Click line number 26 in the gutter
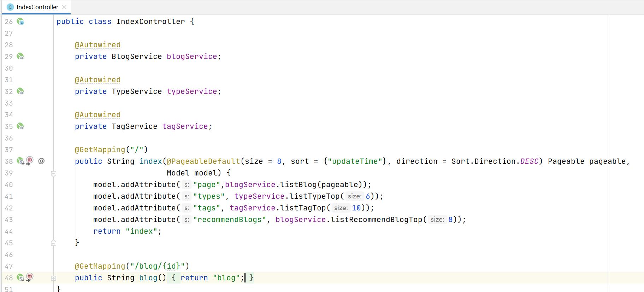644x292 pixels. point(9,22)
